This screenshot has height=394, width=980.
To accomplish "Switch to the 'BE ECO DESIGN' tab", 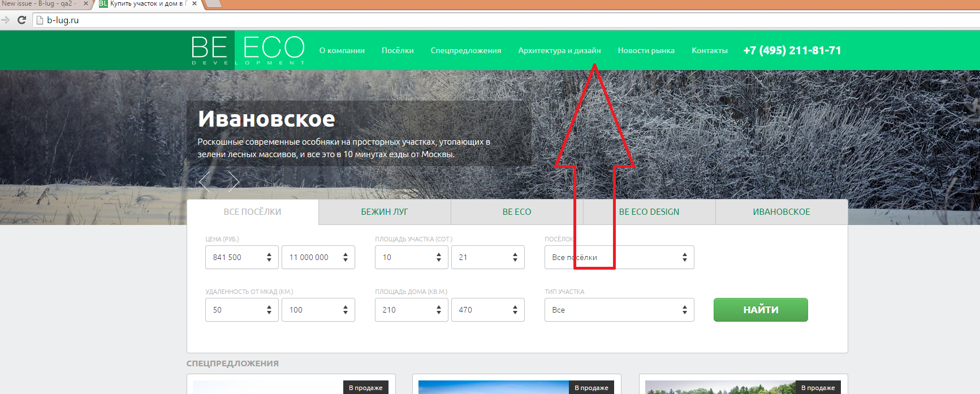I will (649, 212).
